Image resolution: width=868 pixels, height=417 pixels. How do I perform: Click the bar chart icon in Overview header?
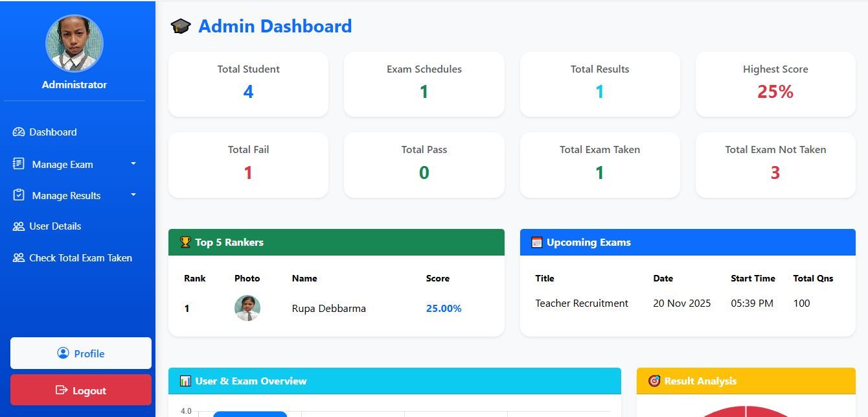tap(185, 381)
